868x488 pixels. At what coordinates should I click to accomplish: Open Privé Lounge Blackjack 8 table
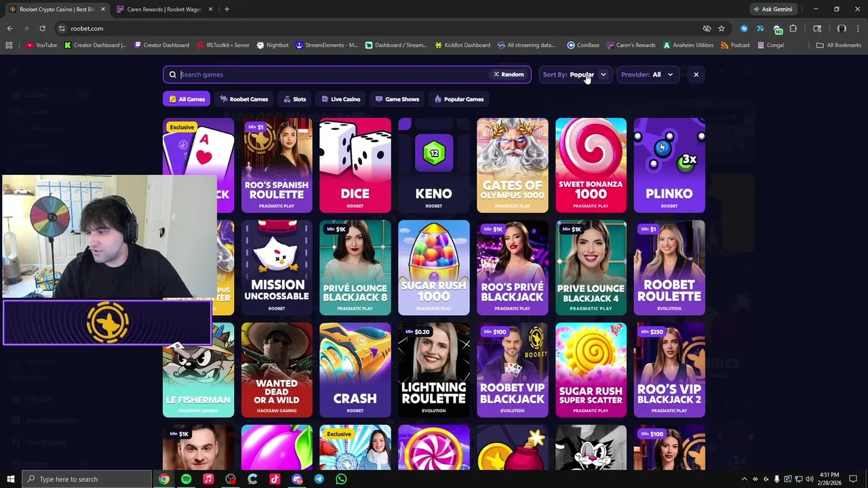coord(355,268)
